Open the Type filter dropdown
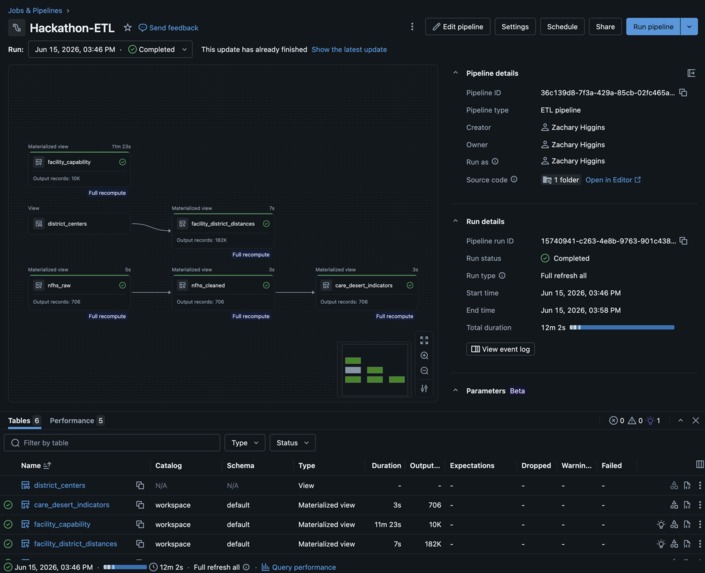Screen dimensions: 705x573 245,443
